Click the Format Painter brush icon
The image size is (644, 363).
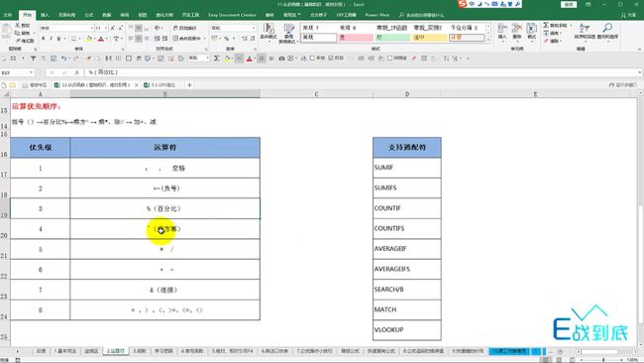click(19, 41)
